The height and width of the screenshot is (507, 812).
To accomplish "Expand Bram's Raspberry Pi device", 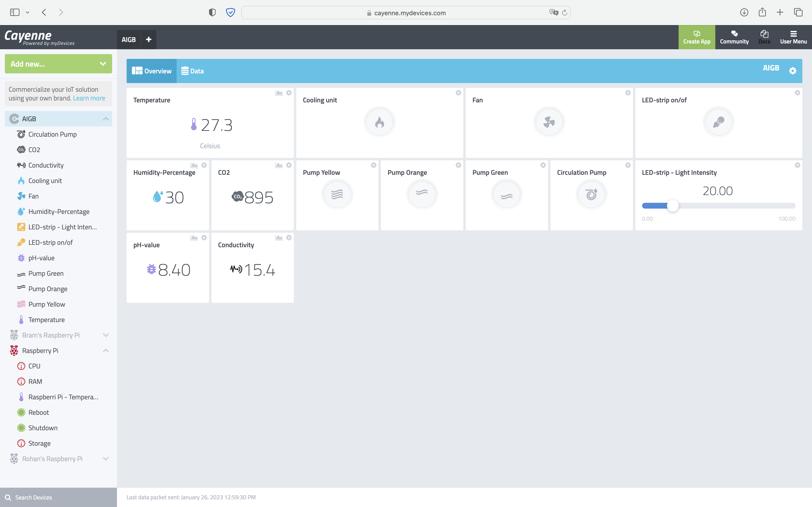I will point(106,335).
